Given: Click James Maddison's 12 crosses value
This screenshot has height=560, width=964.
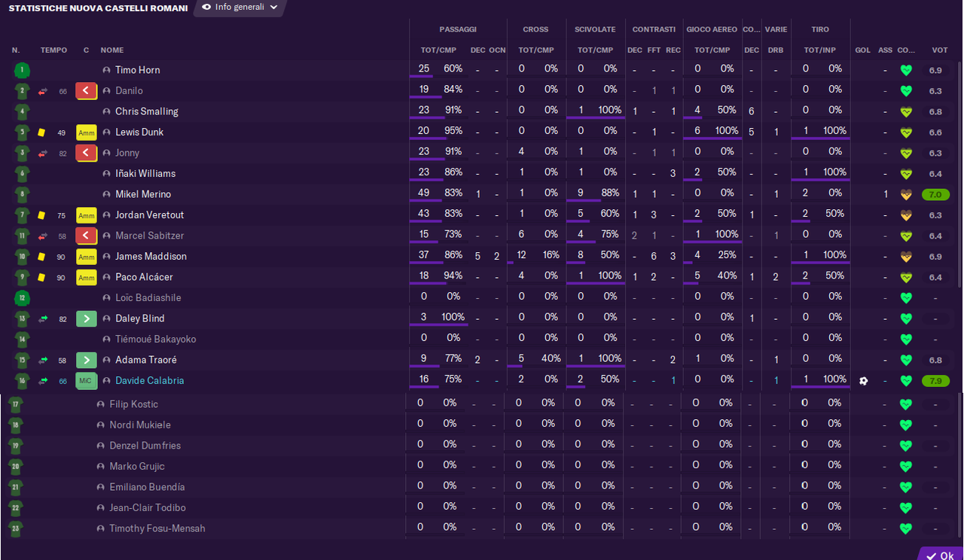Looking at the screenshot, I should tap(521, 255).
